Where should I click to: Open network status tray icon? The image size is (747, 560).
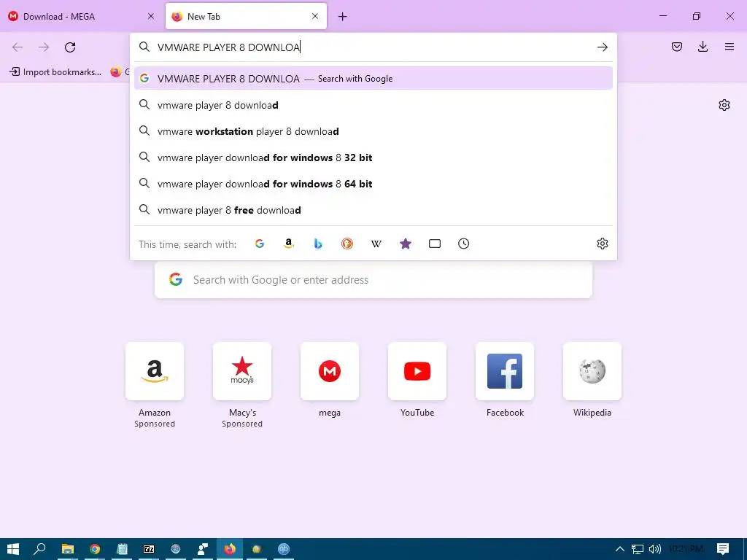(x=638, y=549)
